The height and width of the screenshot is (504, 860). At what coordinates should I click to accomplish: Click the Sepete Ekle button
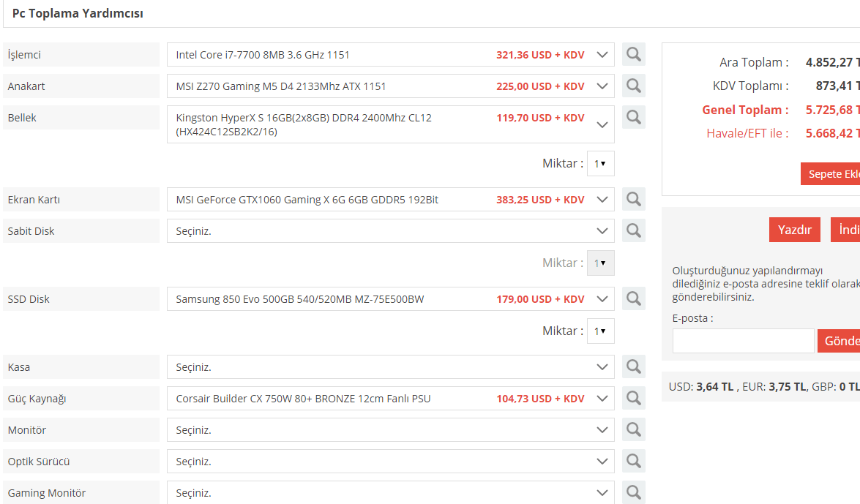pos(831,174)
